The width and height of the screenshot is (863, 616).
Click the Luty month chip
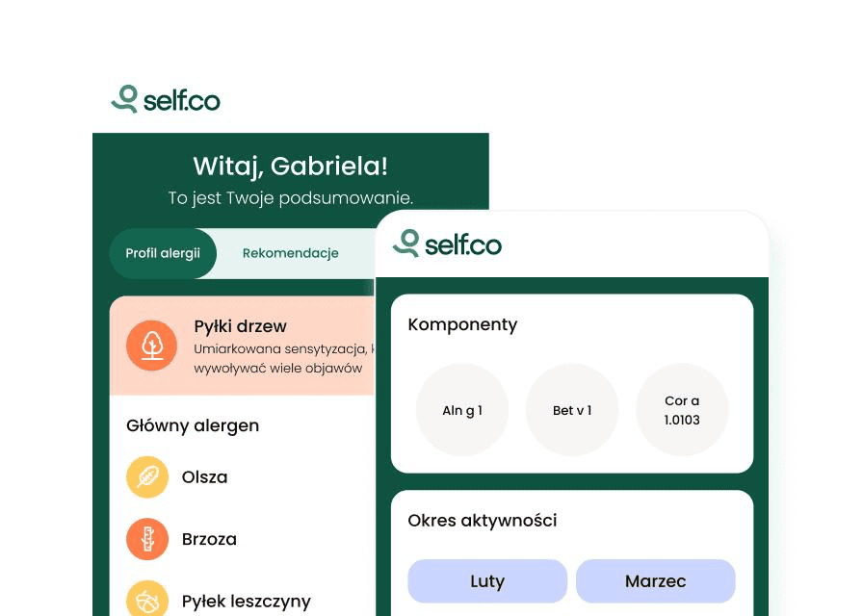click(x=487, y=581)
